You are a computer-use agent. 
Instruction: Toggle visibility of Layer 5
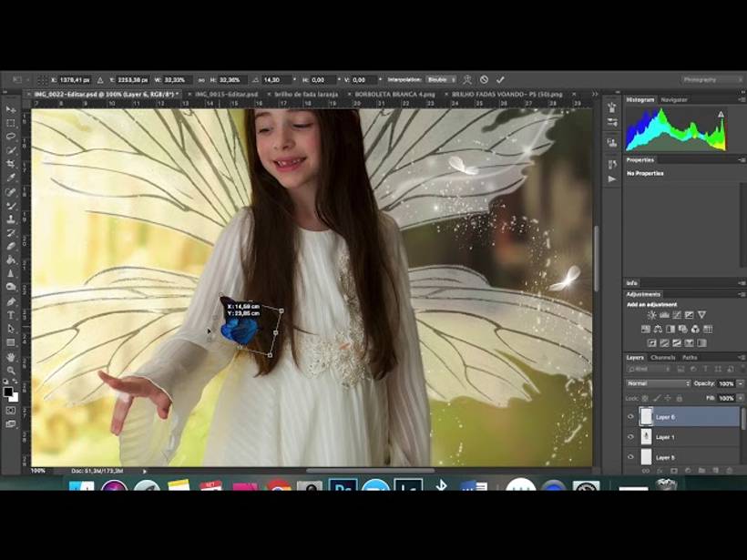pyautogui.click(x=630, y=457)
